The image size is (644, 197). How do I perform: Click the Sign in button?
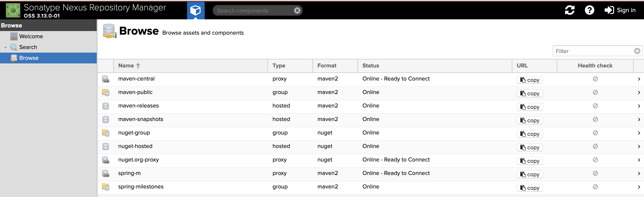tap(620, 10)
